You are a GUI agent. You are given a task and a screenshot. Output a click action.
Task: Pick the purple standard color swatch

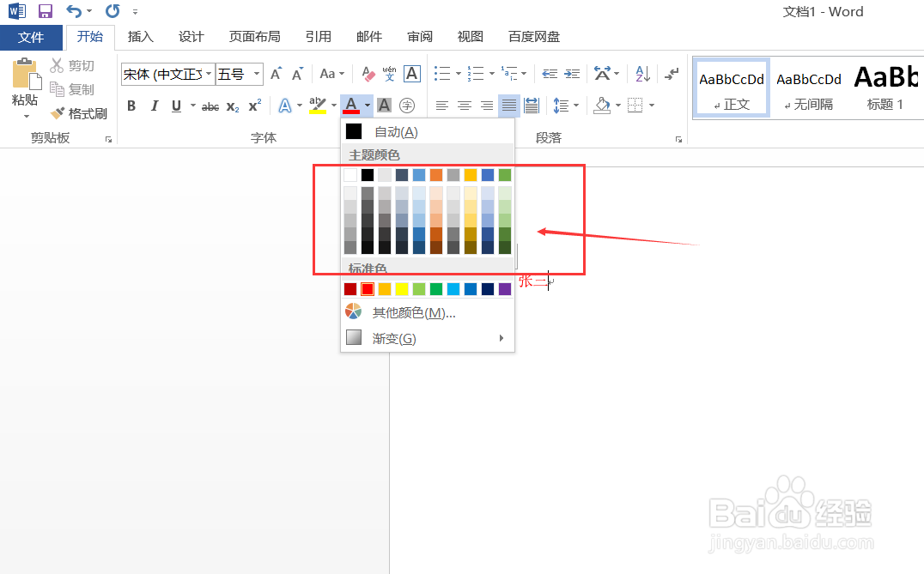pyautogui.click(x=505, y=289)
